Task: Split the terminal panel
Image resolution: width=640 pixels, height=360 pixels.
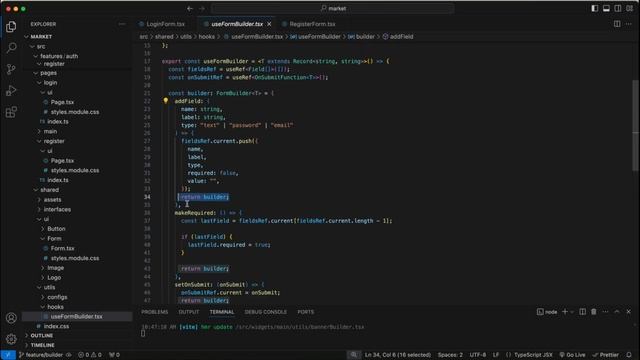Action: coord(582,312)
